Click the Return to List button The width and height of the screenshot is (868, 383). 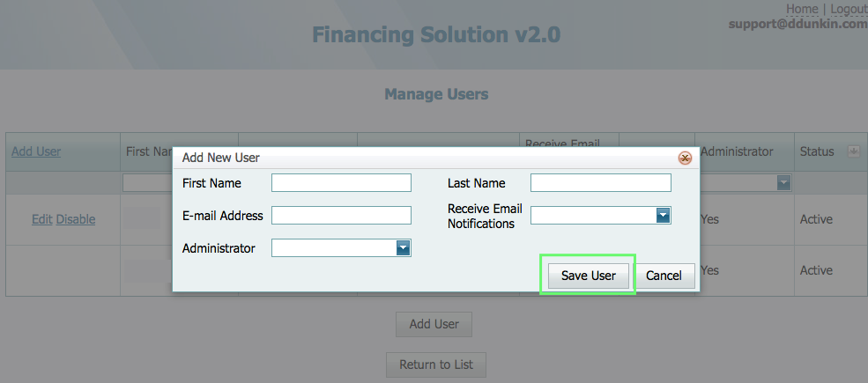435,365
